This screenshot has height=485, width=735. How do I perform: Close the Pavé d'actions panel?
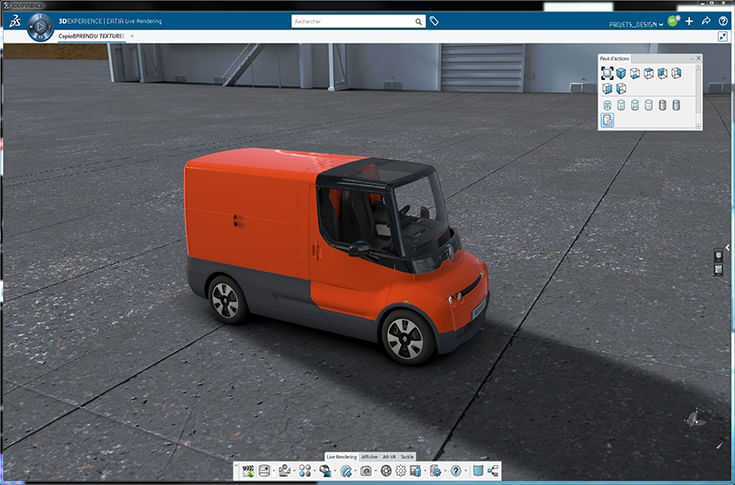(x=698, y=58)
